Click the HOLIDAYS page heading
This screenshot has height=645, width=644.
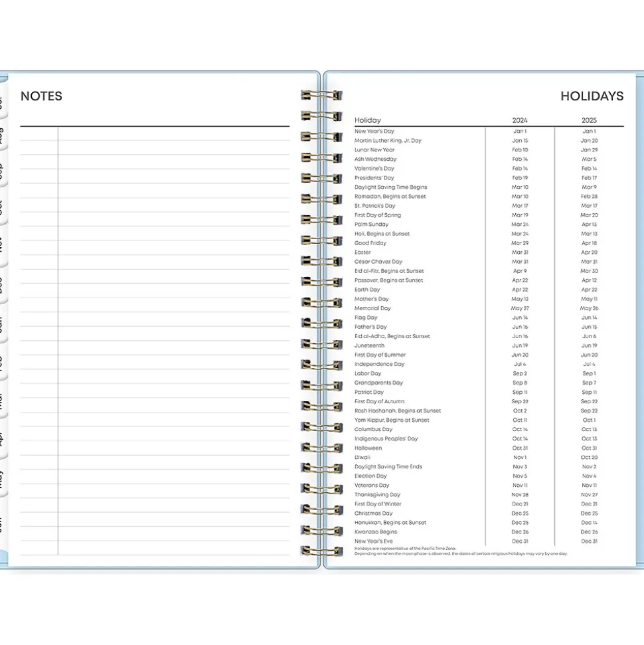point(592,96)
